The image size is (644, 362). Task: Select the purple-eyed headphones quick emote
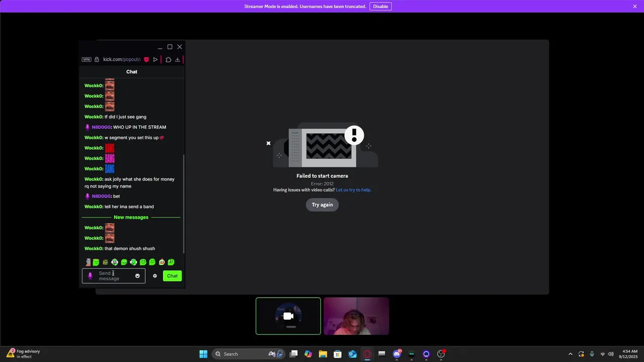pyautogui.click(x=115, y=262)
